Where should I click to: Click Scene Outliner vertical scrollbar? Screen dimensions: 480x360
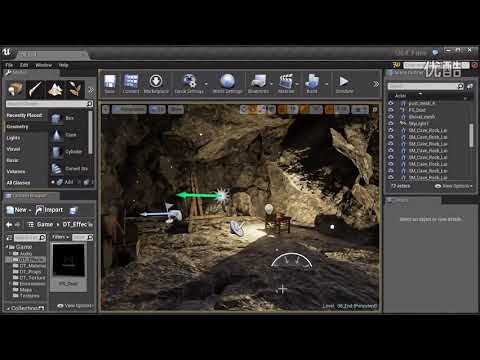[471, 135]
